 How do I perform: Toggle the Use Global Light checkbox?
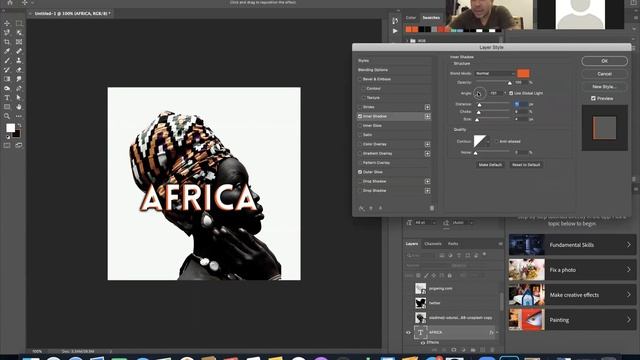point(511,93)
